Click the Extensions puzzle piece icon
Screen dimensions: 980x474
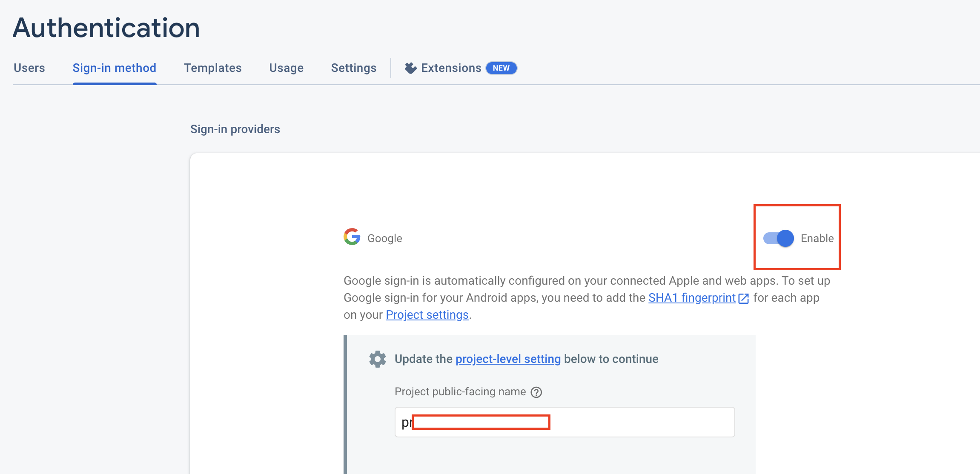[410, 68]
